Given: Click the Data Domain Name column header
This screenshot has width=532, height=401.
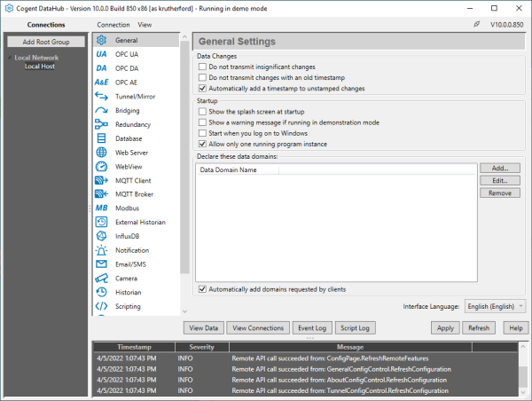Looking at the screenshot, I should (x=238, y=169).
